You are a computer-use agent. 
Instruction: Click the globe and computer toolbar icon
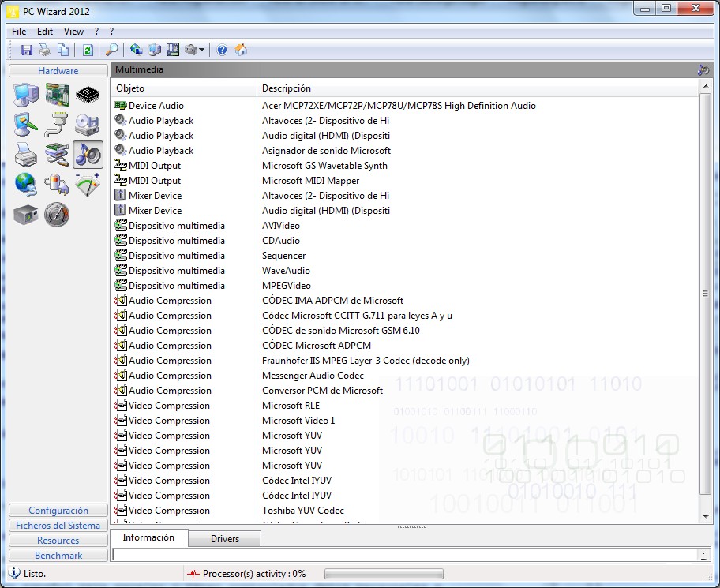pyautogui.click(x=137, y=50)
